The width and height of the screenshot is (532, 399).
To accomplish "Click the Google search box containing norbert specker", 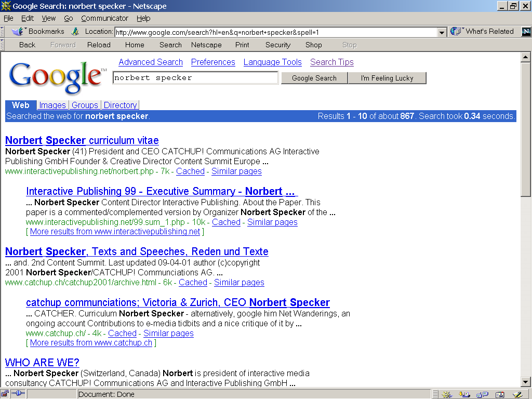I will point(195,78).
